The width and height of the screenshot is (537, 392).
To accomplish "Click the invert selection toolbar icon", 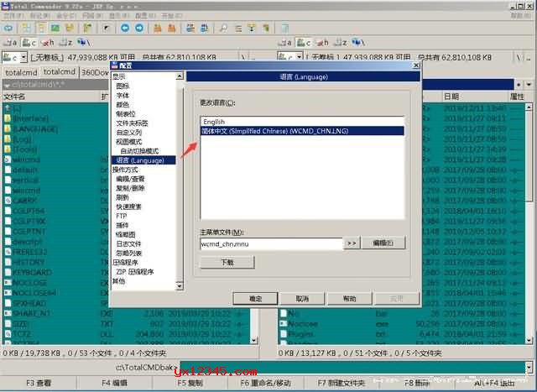I will click(x=107, y=28).
